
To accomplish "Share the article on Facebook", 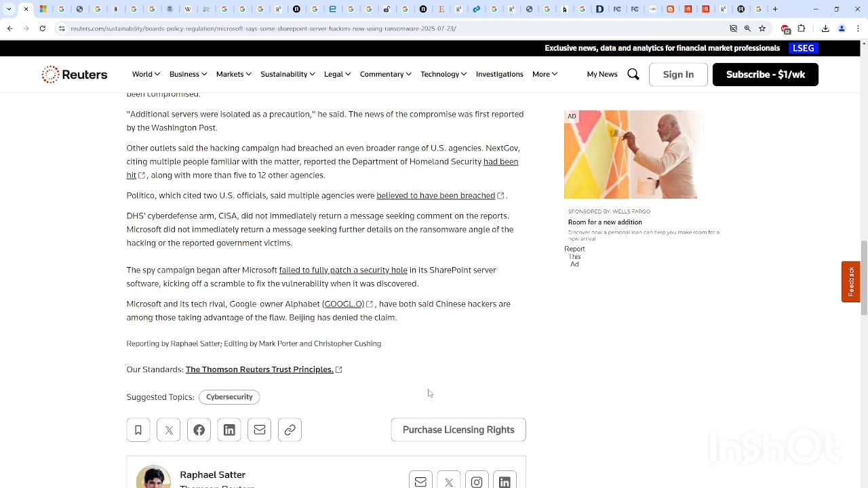I will click(x=199, y=430).
